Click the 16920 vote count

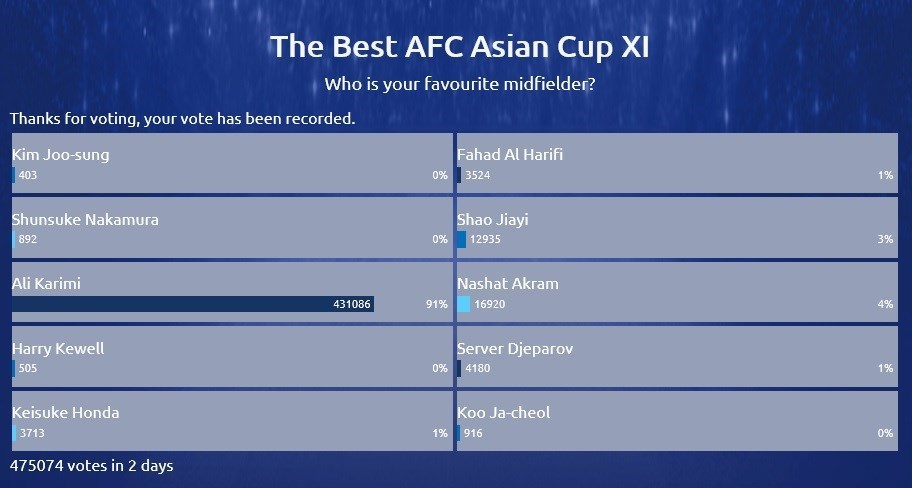point(490,304)
